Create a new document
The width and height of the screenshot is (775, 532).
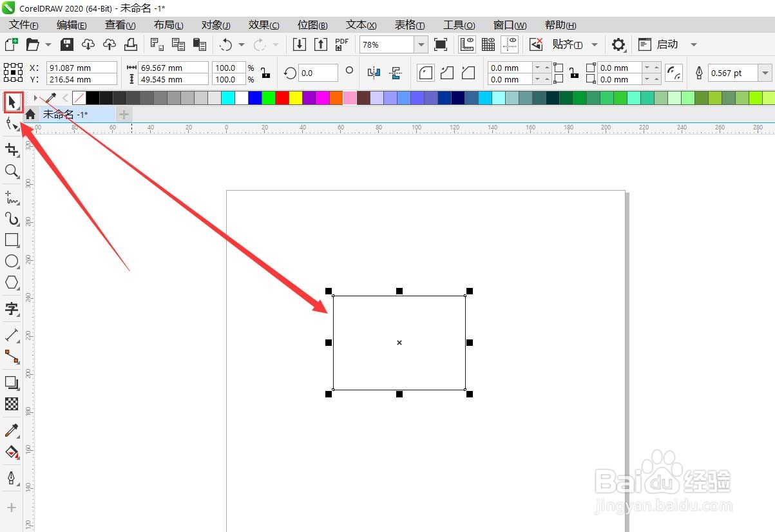(x=12, y=44)
